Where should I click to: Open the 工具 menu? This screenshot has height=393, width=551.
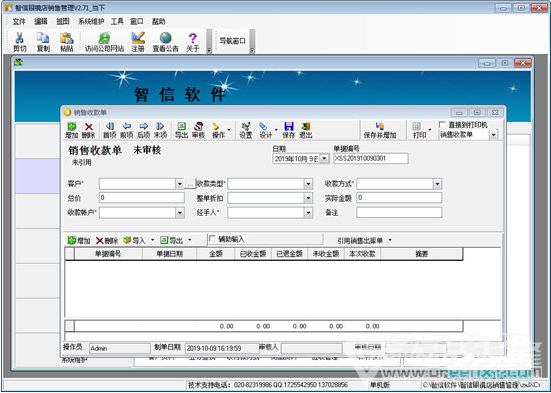coord(117,21)
